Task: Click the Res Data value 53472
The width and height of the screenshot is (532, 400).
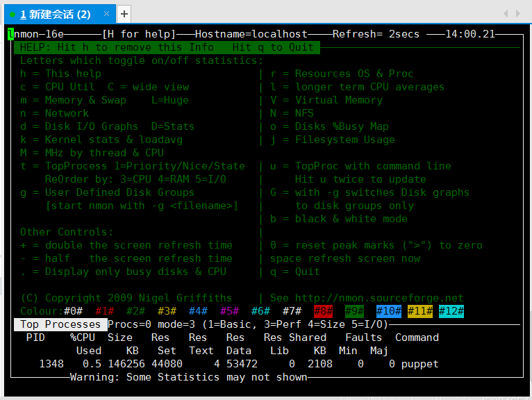Action: coord(242,364)
